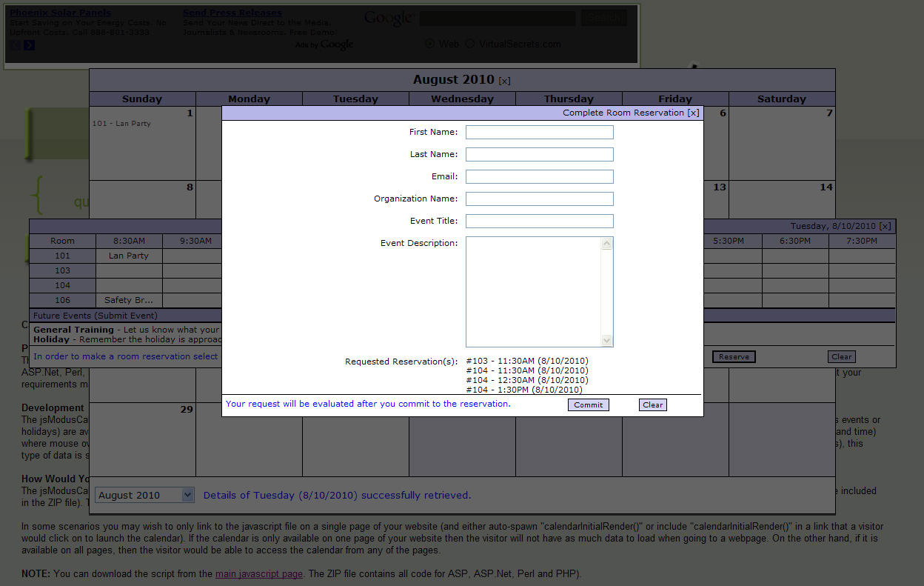Click the Commit button
The height and width of the screenshot is (586, 924).
click(x=589, y=404)
